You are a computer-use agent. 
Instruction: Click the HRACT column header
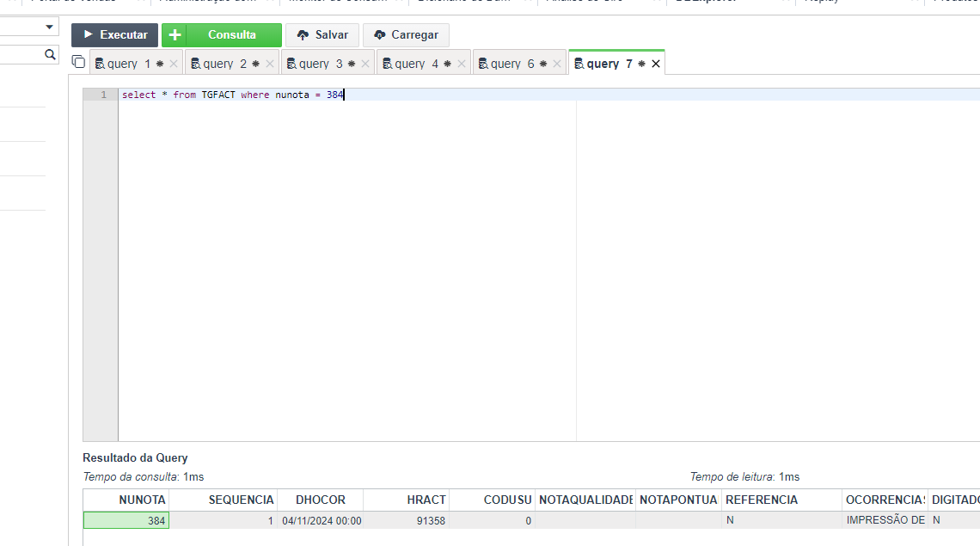(407, 500)
